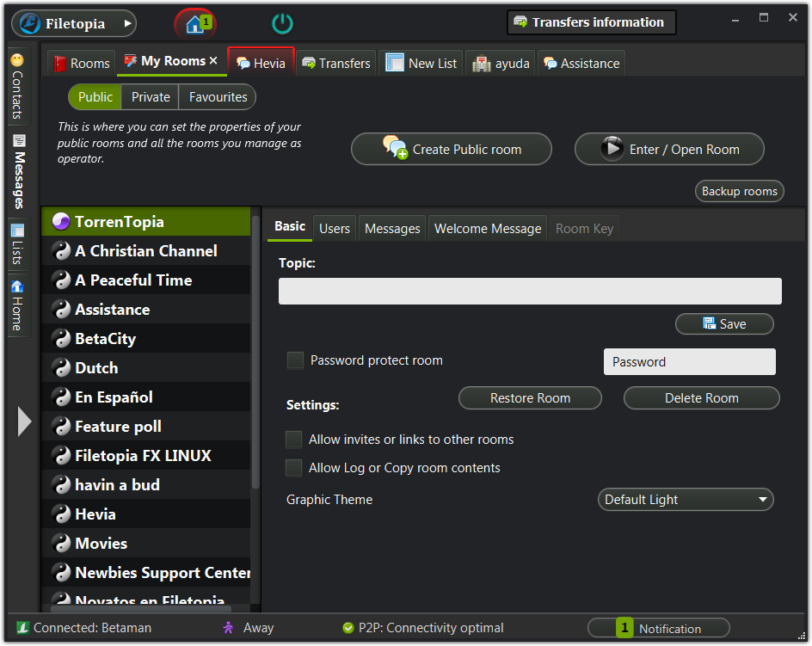Viewport: 812px width, 646px height.
Task: Open the Assistance tab at top
Action: coord(581,63)
